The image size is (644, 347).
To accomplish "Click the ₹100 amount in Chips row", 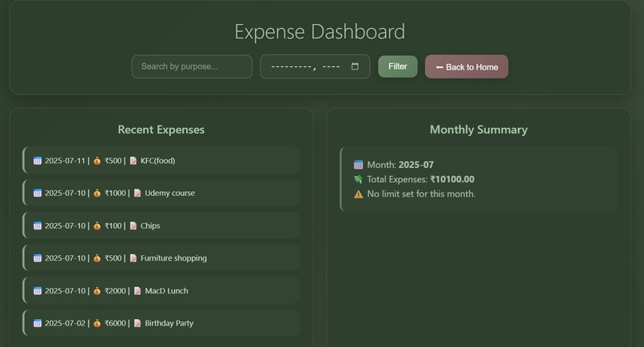I will [113, 225].
